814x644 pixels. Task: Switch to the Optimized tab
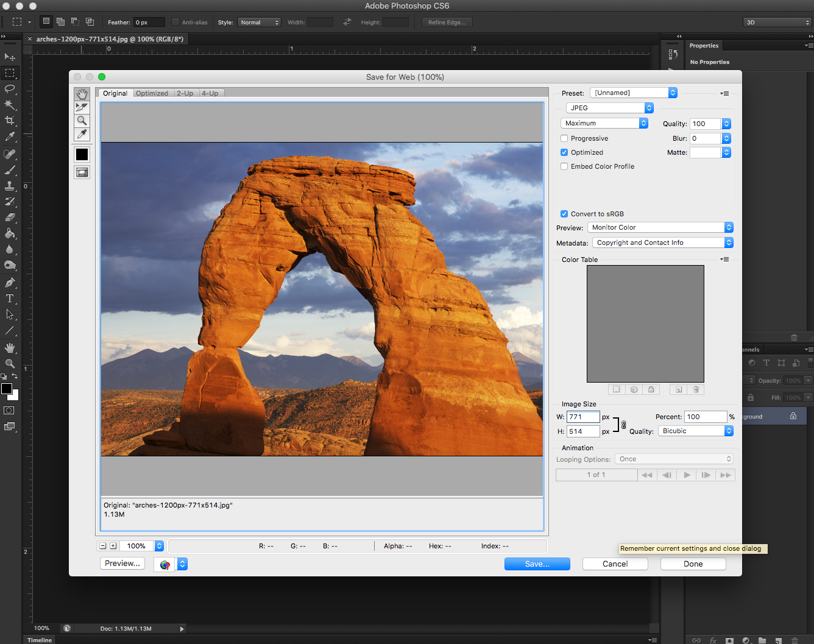[x=152, y=93]
